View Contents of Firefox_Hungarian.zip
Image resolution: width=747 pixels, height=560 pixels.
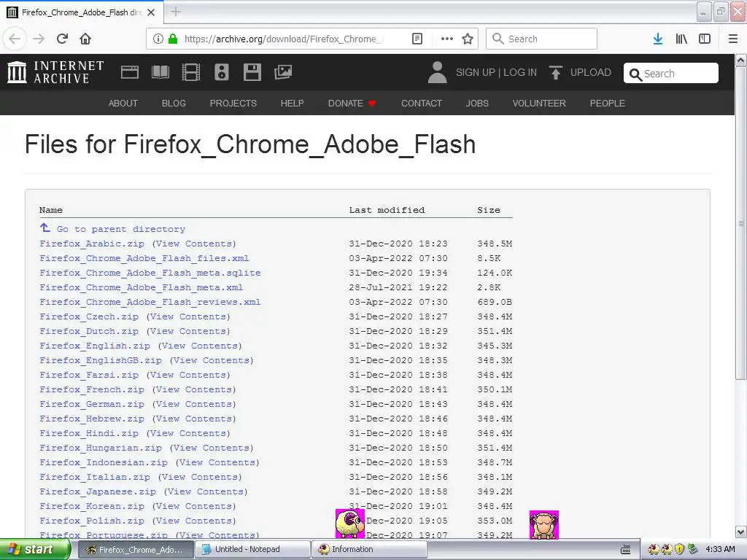pos(212,448)
